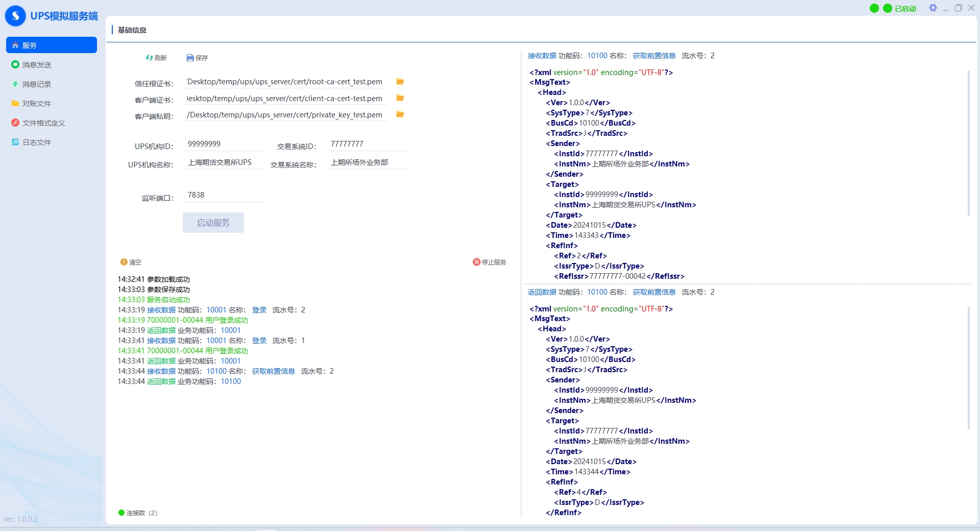Screen dimensions: 980x531
Task: Click log line 14:32:41 参数加载成功
Action: (154, 279)
